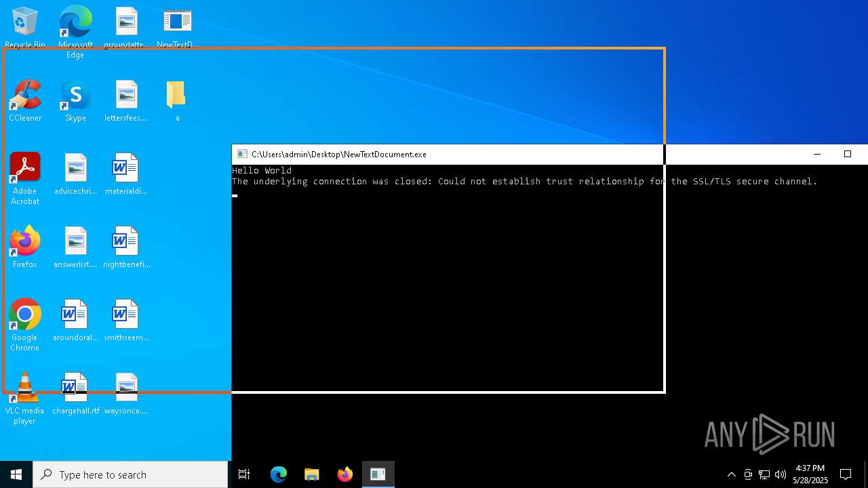Viewport: 868px width, 488px height.
Task: Select the waysonce image file
Action: [127, 393]
